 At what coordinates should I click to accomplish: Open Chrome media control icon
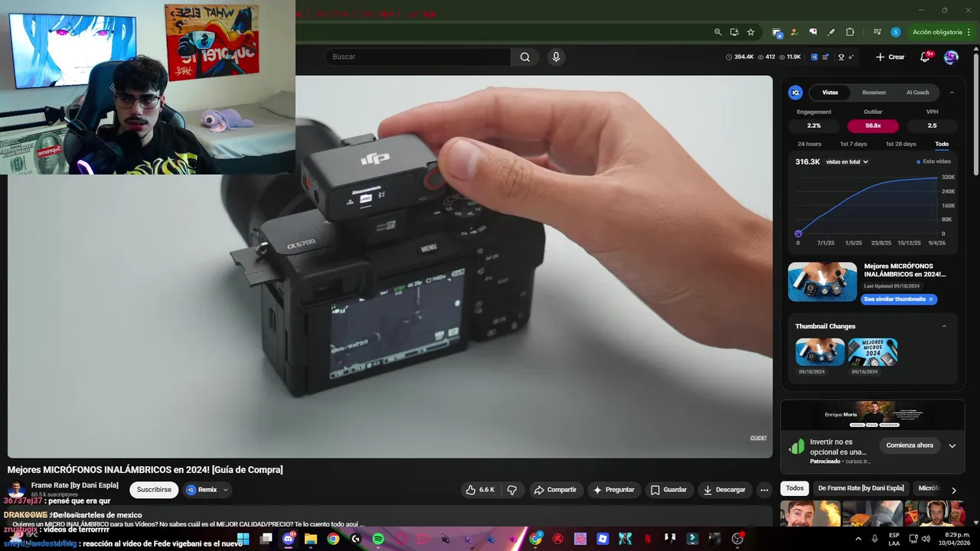click(877, 32)
